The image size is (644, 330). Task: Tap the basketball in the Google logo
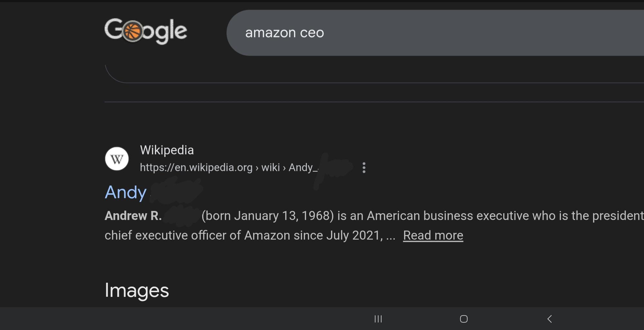click(x=132, y=32)
